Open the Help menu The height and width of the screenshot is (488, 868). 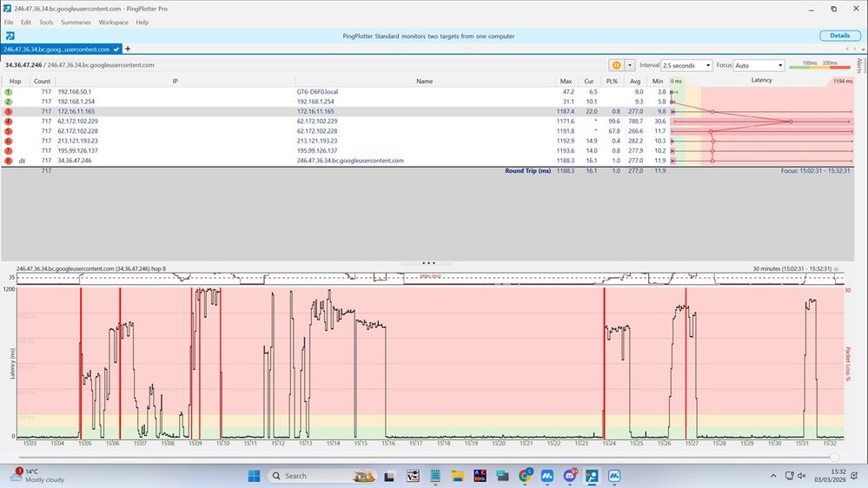pyautogui.click(x=142, y=22)
